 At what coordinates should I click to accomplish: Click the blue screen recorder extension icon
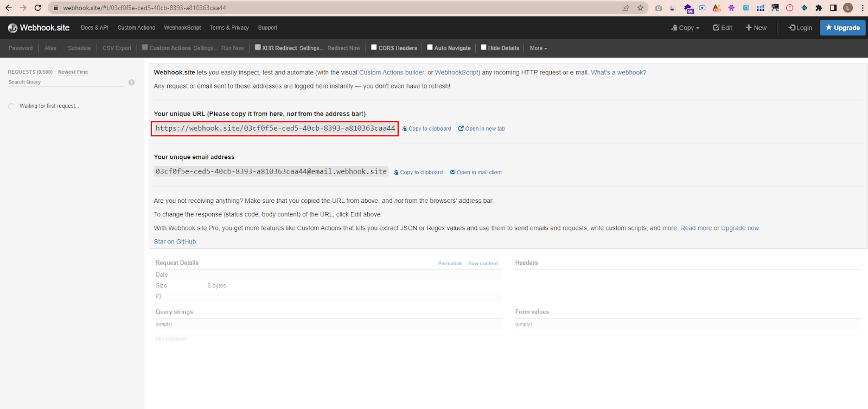(x=703, y=8)
